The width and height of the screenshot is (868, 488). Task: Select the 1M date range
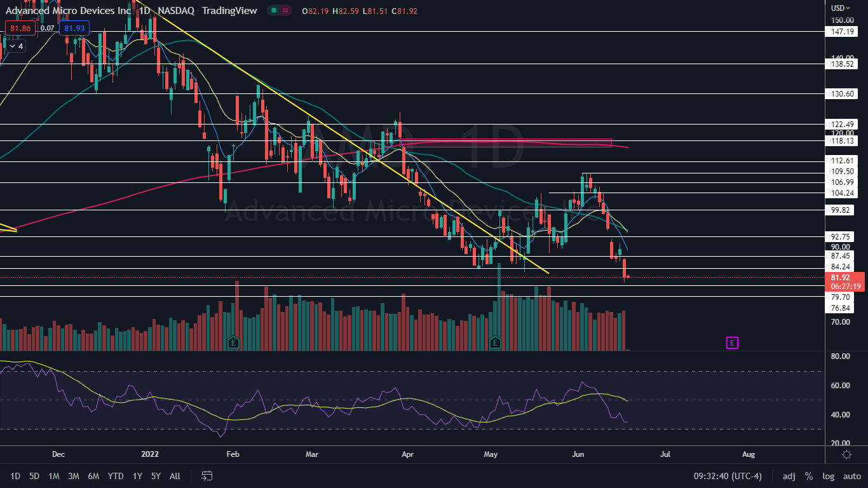[54, 476]
